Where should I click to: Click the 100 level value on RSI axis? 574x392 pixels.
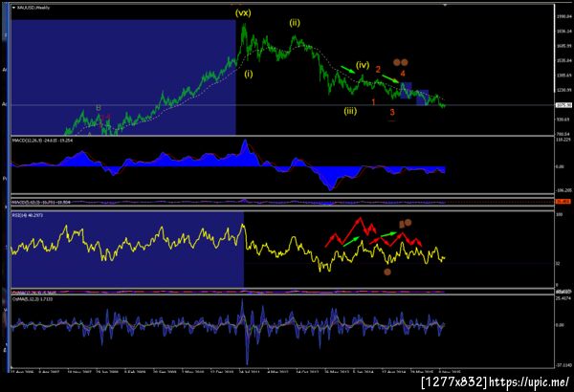point(560,214)
